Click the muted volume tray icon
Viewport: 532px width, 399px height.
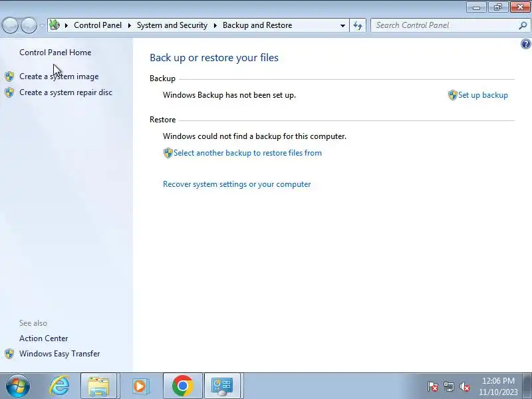point(465,386)
